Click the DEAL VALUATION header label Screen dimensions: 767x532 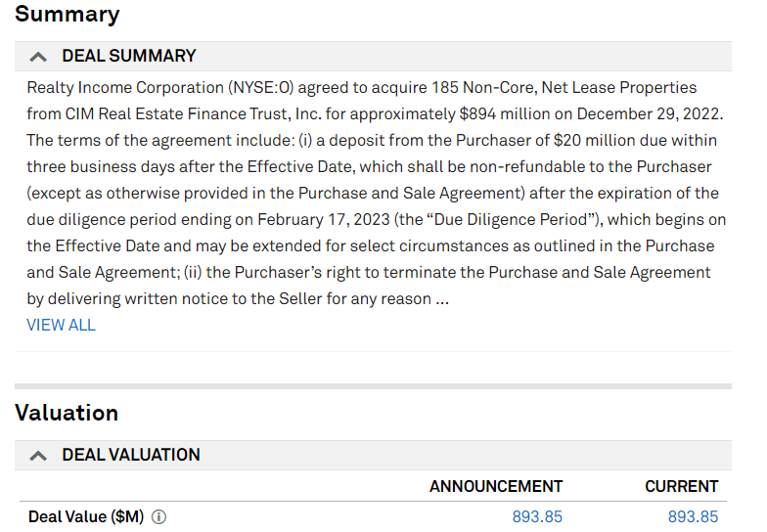[131, 456]
